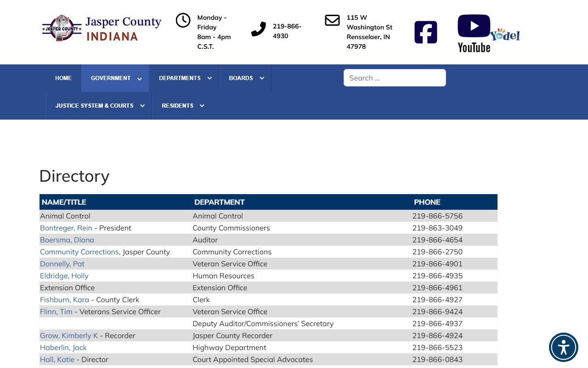The width and height of the screenshot is (588, 368).
Task: Click the address 115 W Washington St
Action: 369,32
